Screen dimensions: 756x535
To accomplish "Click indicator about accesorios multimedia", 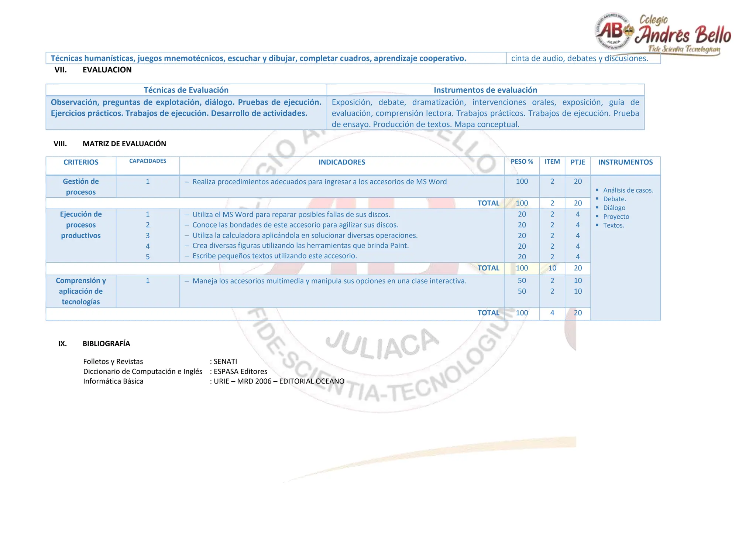I will pos(329,281).
